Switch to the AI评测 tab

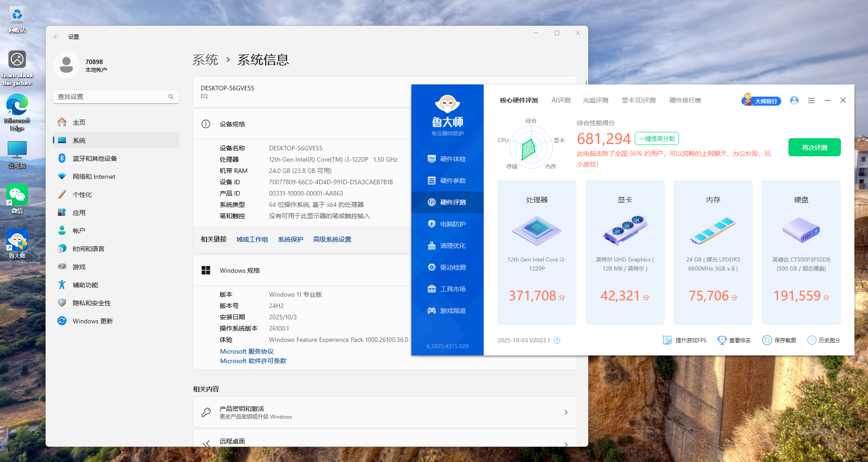[561, 100]
